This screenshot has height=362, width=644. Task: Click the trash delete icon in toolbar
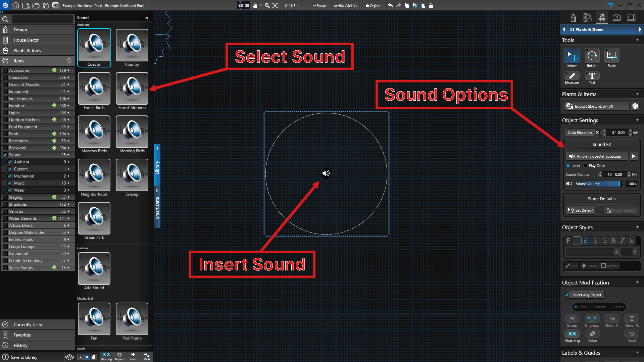[x=431, y=5]
